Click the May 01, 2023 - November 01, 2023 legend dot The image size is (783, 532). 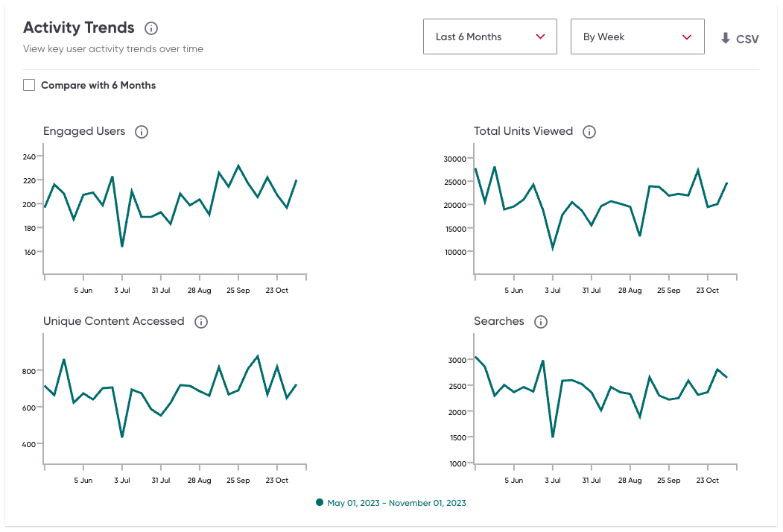coord(320,502)
